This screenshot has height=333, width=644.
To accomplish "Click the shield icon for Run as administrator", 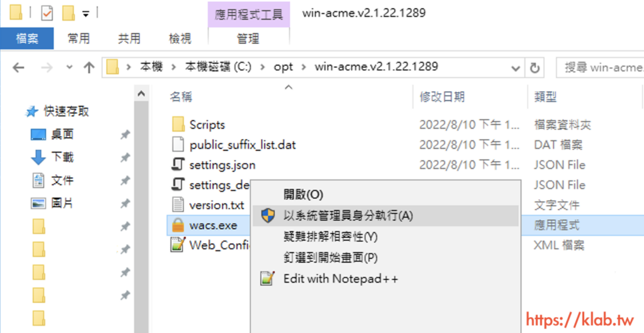I will click(x=268, y=215).
